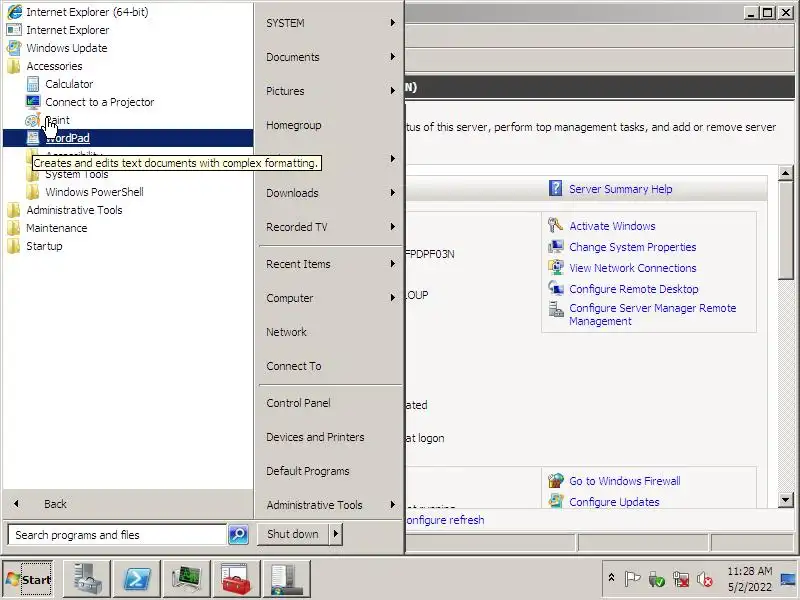
Task: Open Configure Remote Desktop link
Action: [x=634, y=289]
